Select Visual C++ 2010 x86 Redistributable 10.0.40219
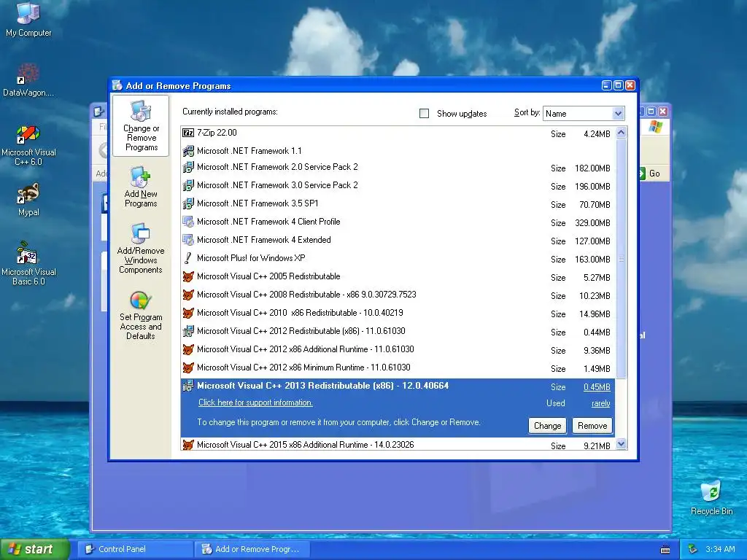 [398, 314]
